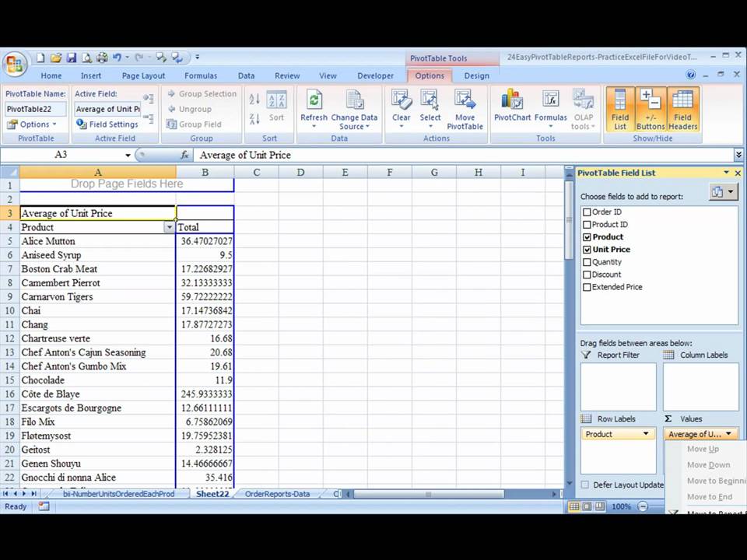Open the PivotTable Options dropdown
Image resolution: width=747 pixels, height=560 pixels.
(31, 124)
